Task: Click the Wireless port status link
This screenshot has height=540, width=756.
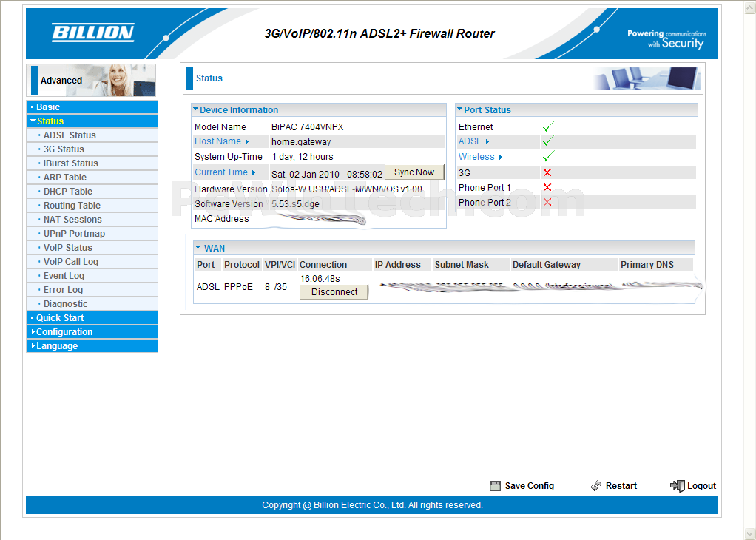Action: [476, 157]
